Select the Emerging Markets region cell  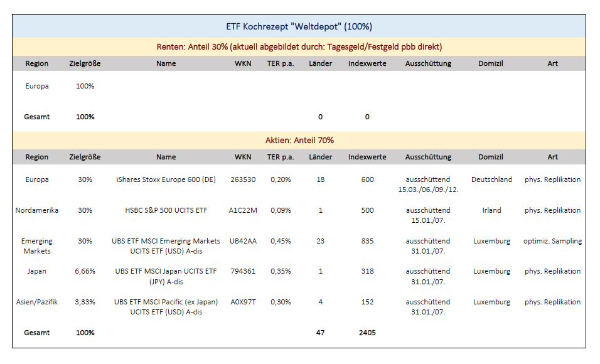[37, 246]
